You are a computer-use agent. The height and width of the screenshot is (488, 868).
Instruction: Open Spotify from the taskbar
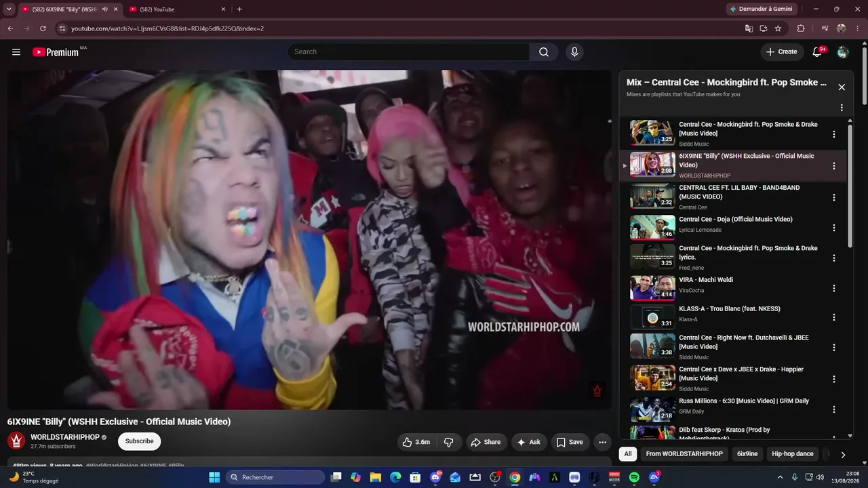(634, 477)
